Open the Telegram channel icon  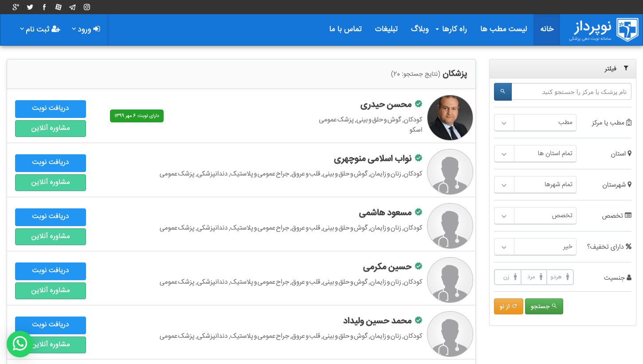coord(72,7)
